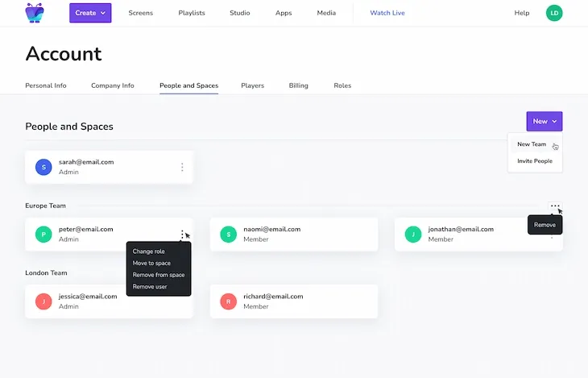
Task: Expand the Create dropdown button
Action: point(90,13)
